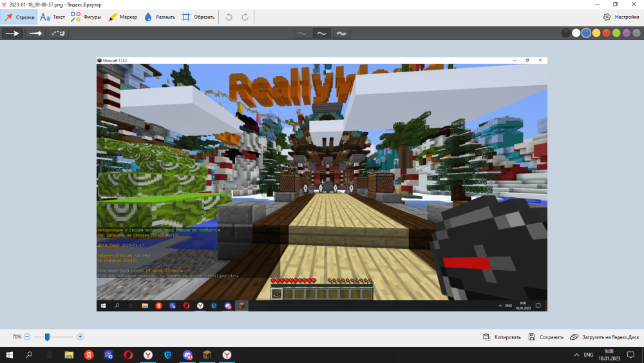
Task: Select the medium line thickness
Action: point(321,34)
